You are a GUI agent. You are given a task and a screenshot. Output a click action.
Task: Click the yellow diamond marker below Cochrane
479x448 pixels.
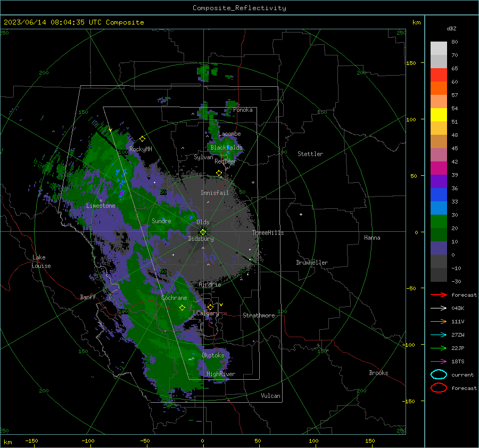click(182, 307)
